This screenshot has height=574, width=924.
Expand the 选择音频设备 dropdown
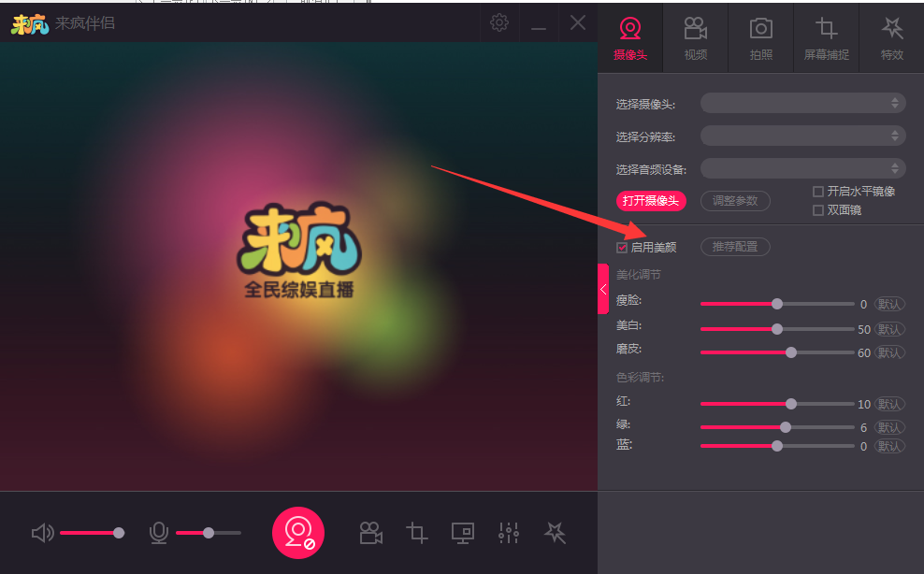coord(802,168)
